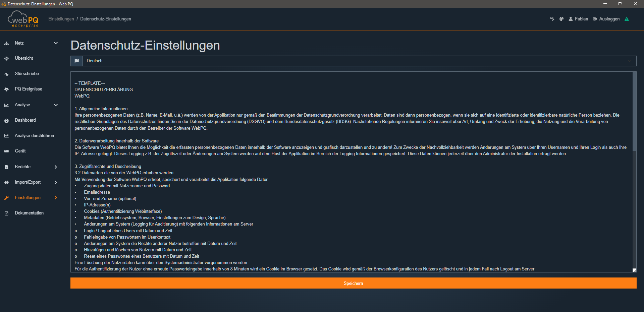The height and width of the screenshot is (312, 644).
Task: Click the spell-check language icon in header
Action: pos(552,19)
